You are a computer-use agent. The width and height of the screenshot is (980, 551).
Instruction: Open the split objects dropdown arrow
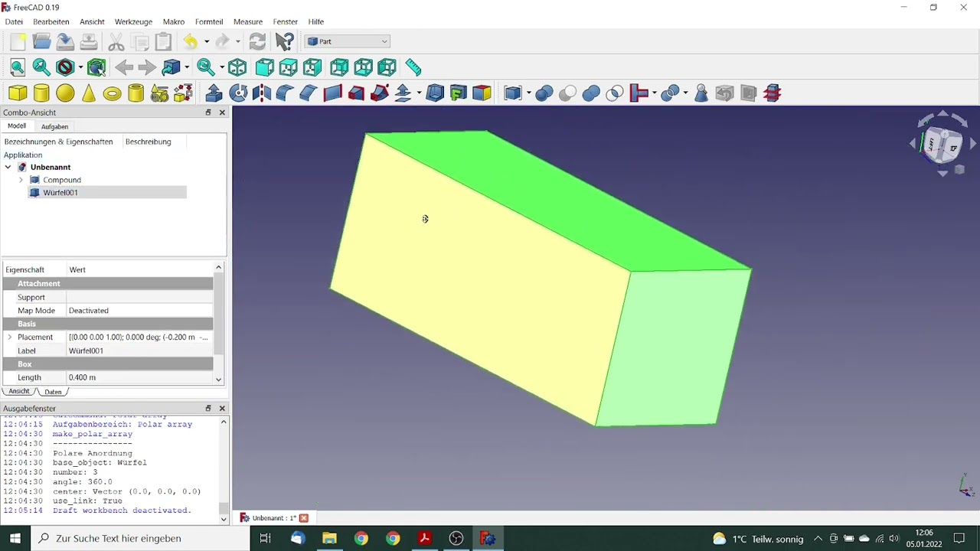685,93
